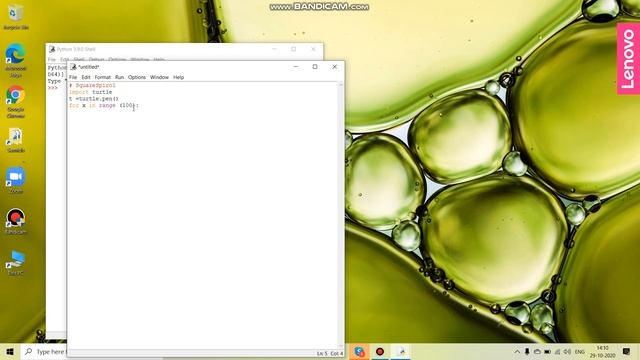Close the Python Shell window
The width and height of the screenshot is (640, 360).
click(313, 49)
